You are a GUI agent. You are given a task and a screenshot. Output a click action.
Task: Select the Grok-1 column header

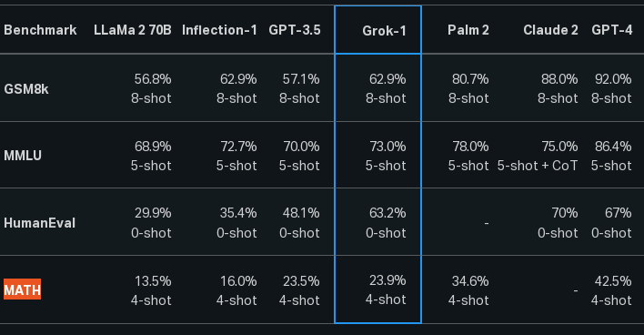[384, 30]
